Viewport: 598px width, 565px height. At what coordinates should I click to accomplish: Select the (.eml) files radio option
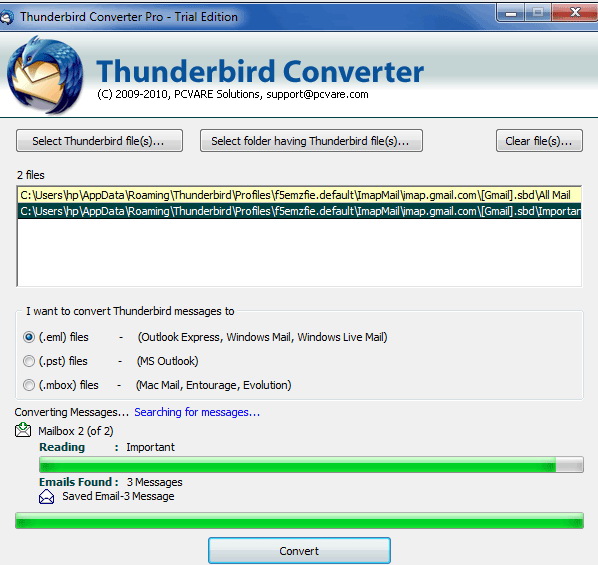[29, 337]
